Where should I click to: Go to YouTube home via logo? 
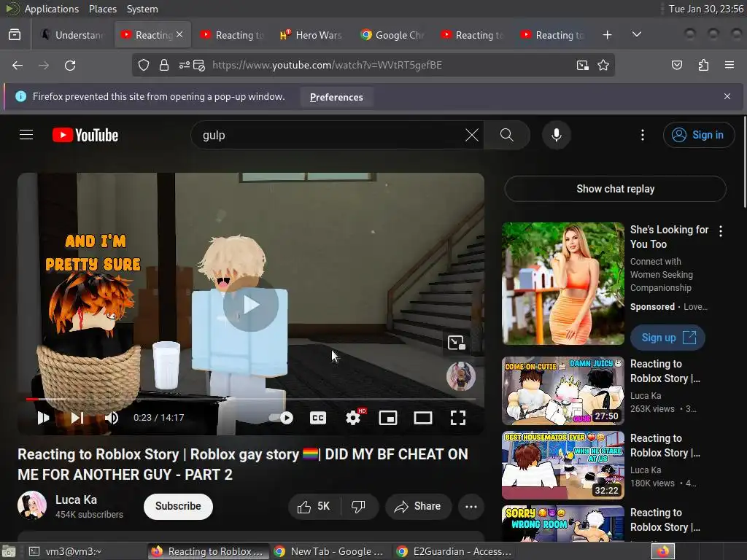[x=85, y=135]
